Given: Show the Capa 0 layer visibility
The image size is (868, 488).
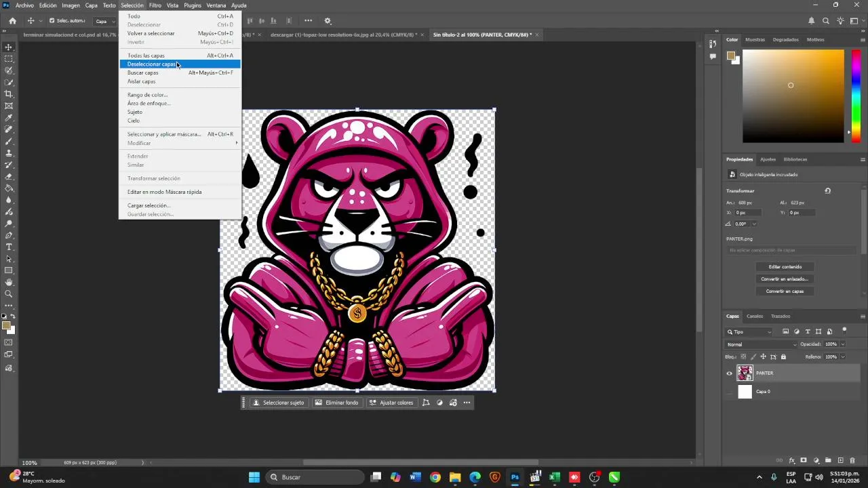Looking at the screenshot, I should 730,392.
